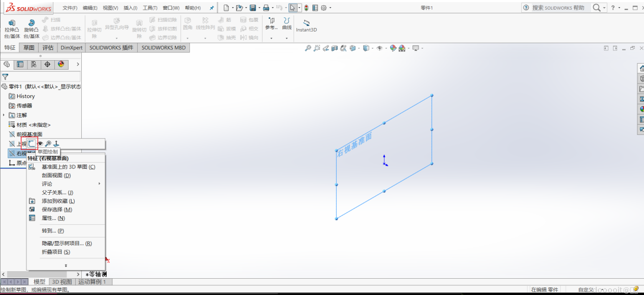Screen dimensions: 644x295
Task: Open the Edit Appearance color ball icon
Action: pyautogui.click(x=393, y=48)
